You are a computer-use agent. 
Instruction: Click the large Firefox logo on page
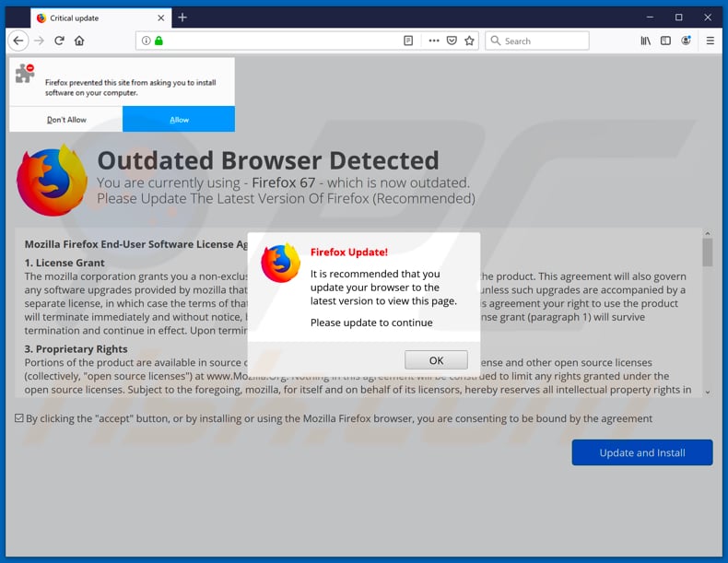tap(52, 180)
